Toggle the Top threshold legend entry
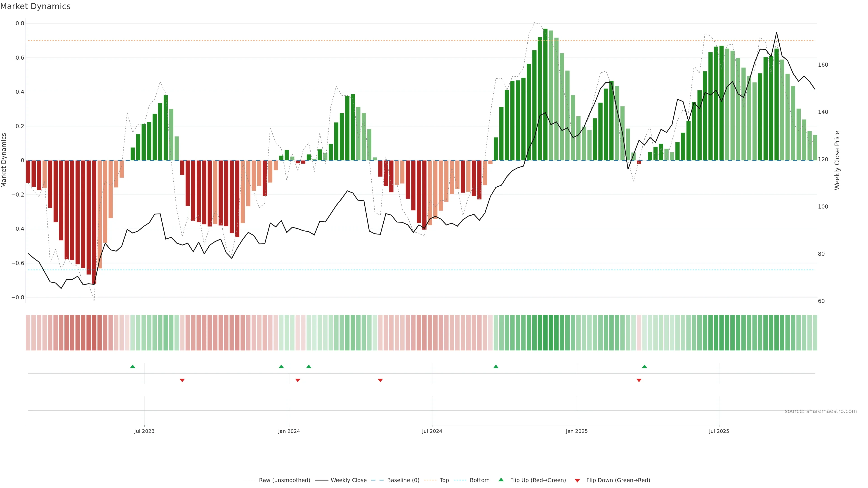Screen dimensions: 868x488 444,480
